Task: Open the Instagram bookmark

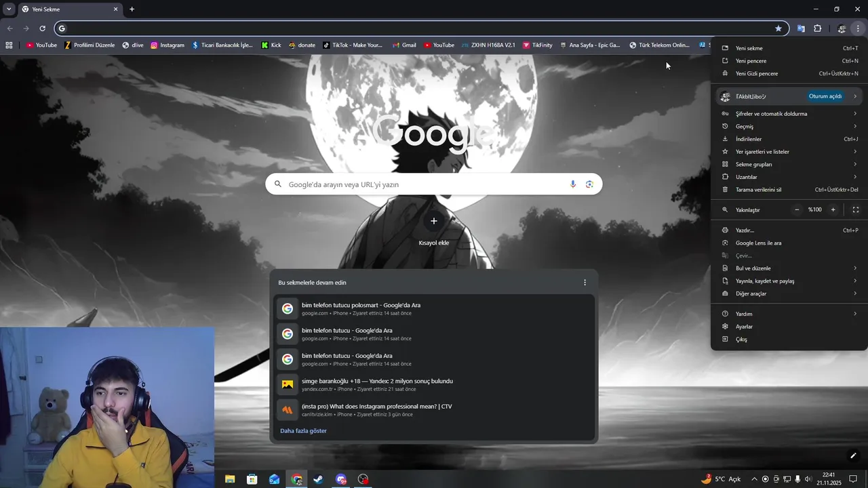Action: (x=167, y=45)
